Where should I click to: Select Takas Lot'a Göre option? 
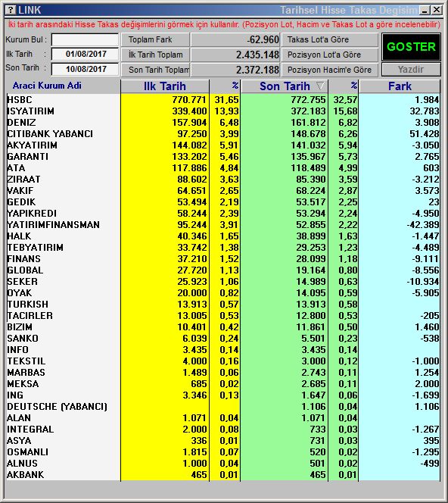[330, 40]
